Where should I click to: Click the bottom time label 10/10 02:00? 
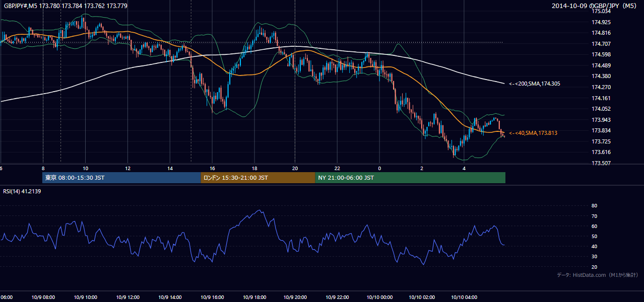[x=422, y=297]
